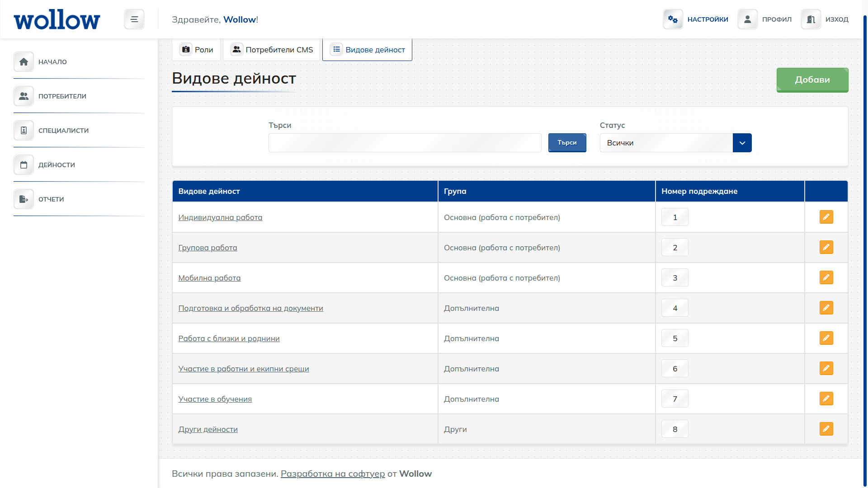Click the Разработка на софтуер footer link
Image resolution: width=868 pixels, height=488 pixels.
(333, 474)
